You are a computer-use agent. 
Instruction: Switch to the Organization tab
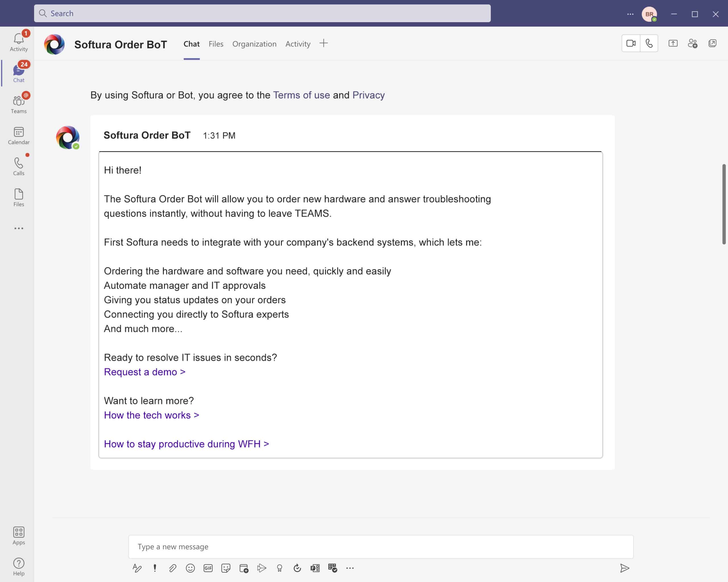(254, 44)
